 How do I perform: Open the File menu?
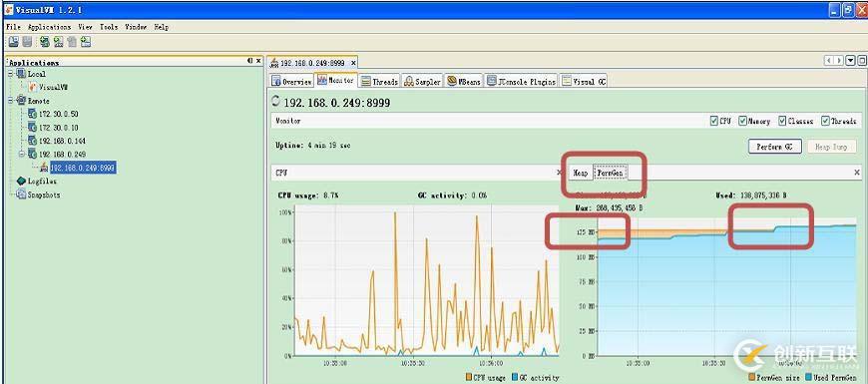[x=13, y=27]
